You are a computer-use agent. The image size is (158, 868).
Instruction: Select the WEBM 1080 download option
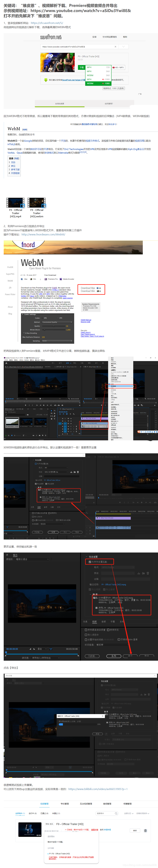98,83
